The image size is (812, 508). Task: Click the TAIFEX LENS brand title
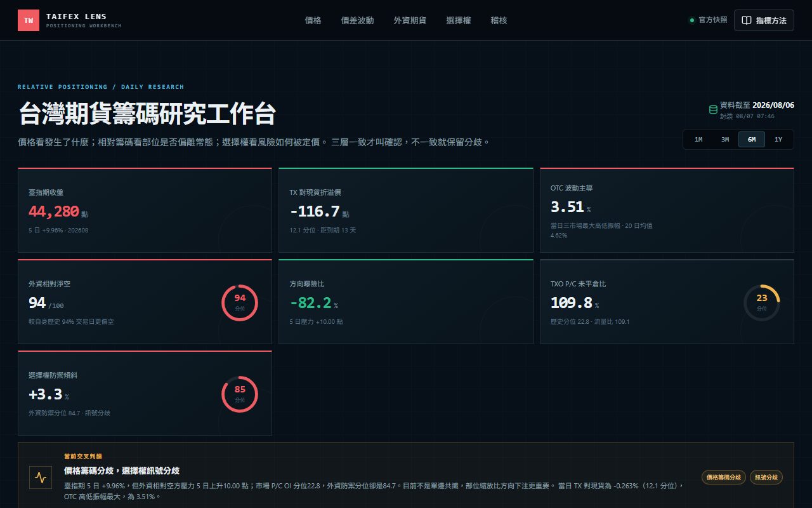coord(77,17)
